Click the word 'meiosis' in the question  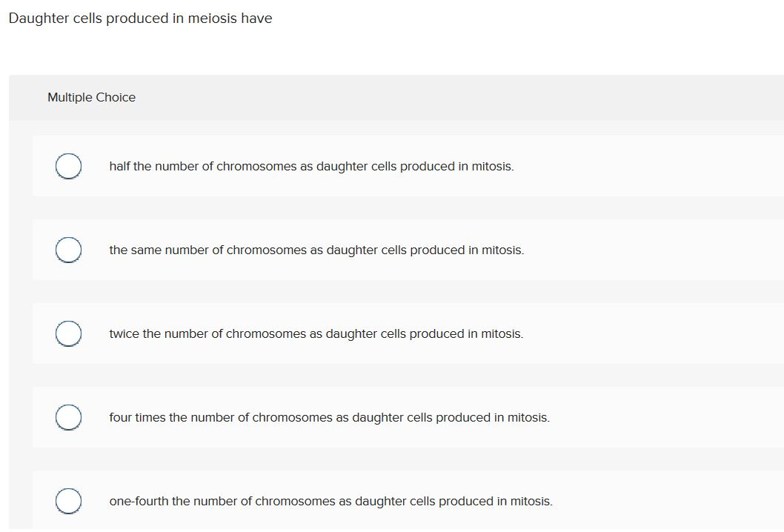click(x=213, y=18)
